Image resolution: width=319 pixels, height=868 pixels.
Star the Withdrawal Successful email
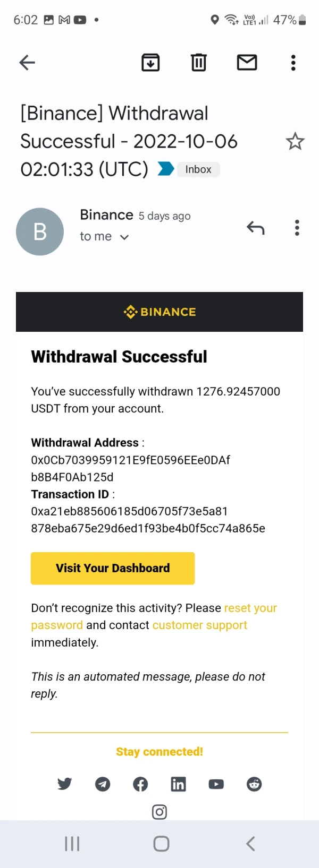pyautogui.click(x=295, y=142)
